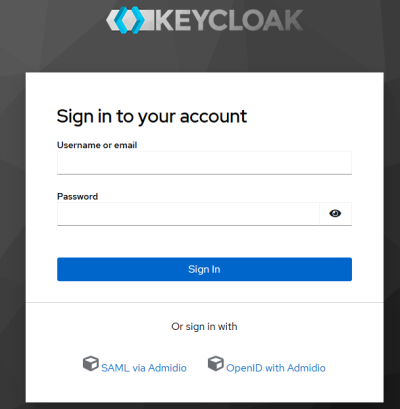Click the KEYCLOAK wordmark text
Image resolution: width=400 pixels, height=409 pixels.
229,20
